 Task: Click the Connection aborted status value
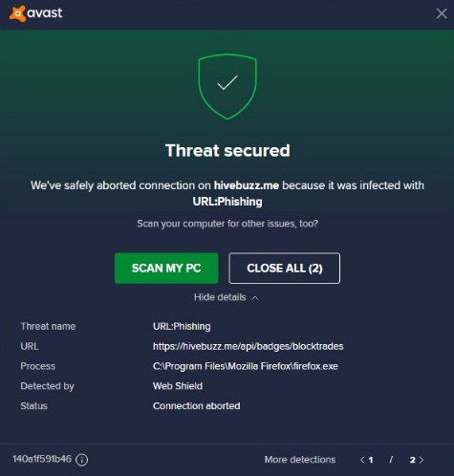197,406
